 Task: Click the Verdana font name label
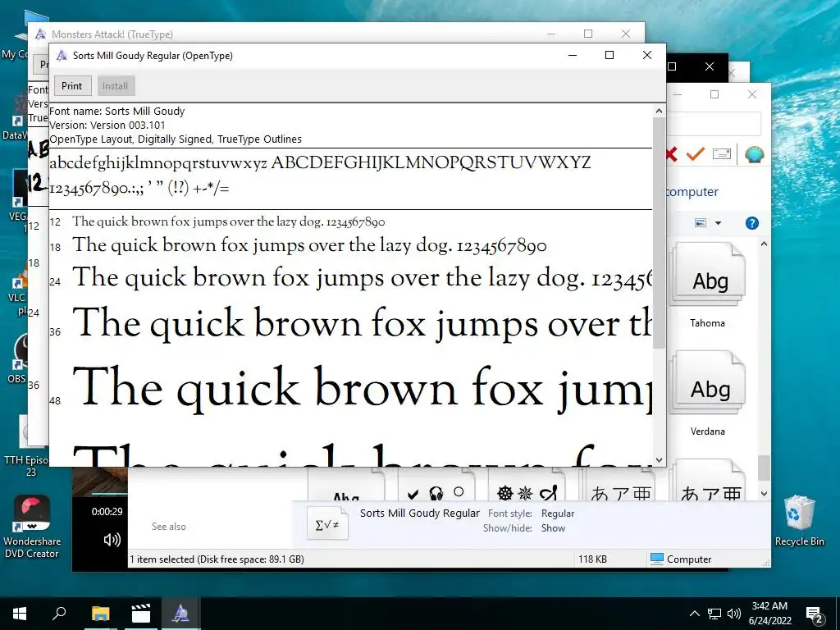pos(707,431)
